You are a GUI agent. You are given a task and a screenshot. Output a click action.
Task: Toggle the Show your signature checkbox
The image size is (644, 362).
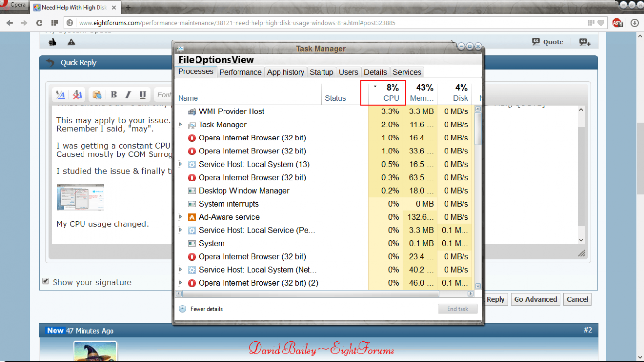tap(46, 281)
